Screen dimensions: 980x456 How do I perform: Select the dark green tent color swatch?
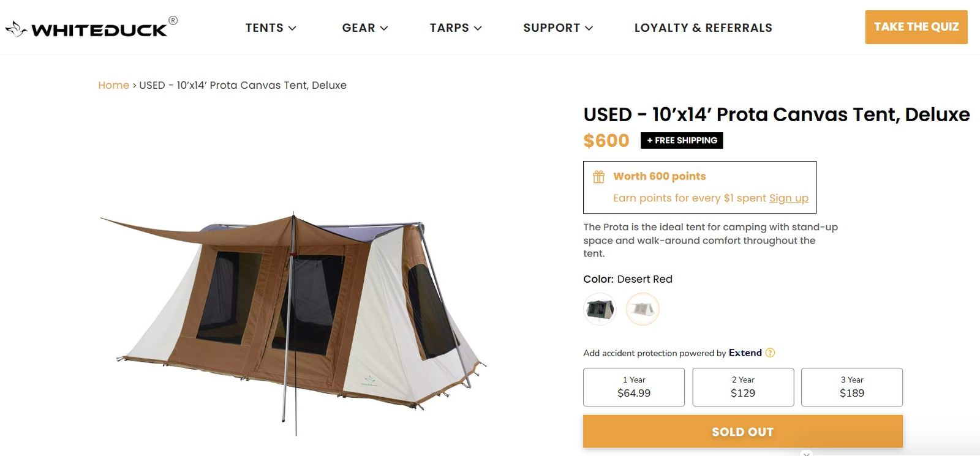click(600, 308)
